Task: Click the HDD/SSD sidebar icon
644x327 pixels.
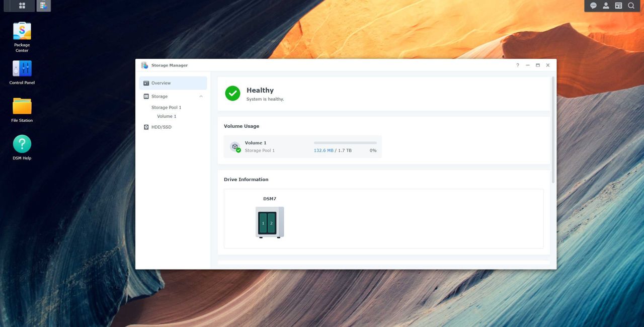Action: pos(146,127)
